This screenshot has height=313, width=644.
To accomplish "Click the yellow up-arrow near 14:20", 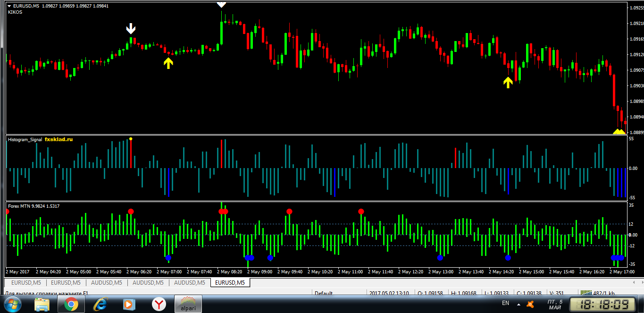I will [x=508, y=83].
